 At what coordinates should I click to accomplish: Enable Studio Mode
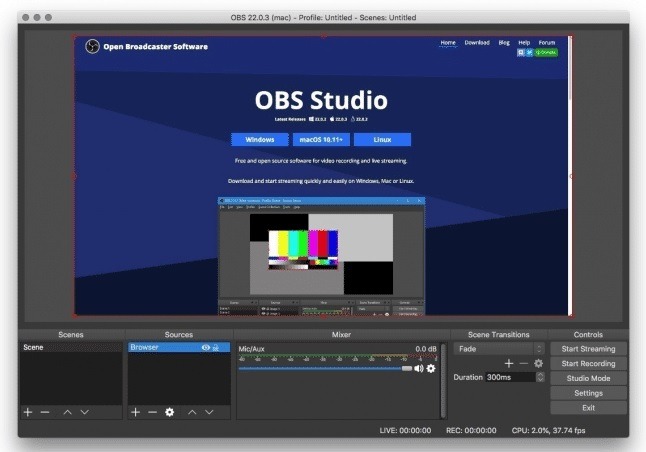click(588, 379)
